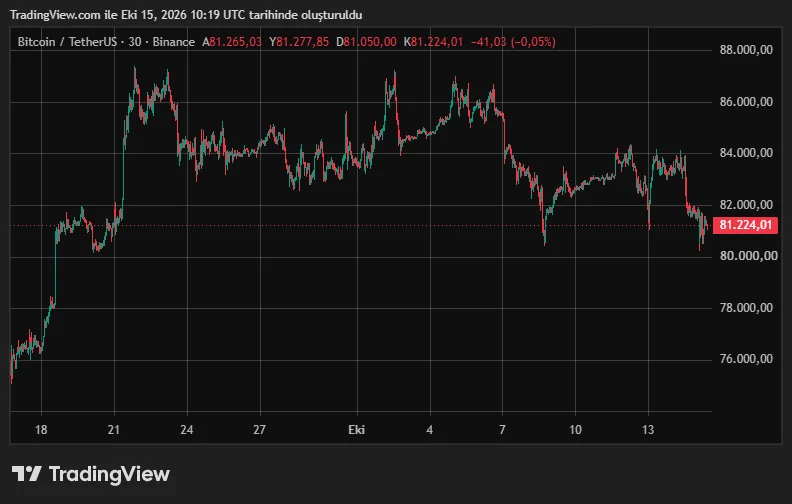Click the 82.000,00 price axis label
The width and height of the screenshot is (792, 504).
tap(746, 205)
